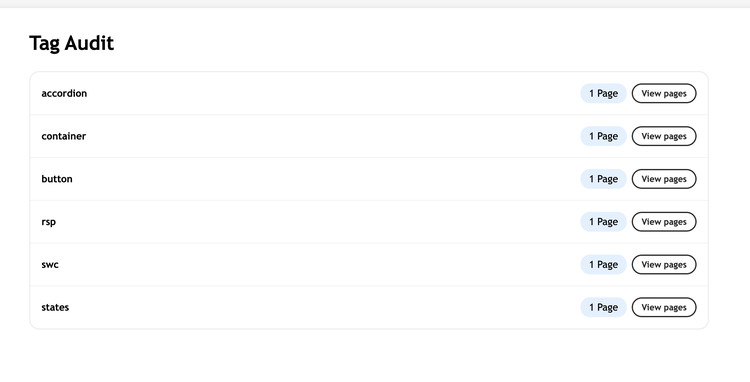Click the Tag Audit heading
Screen dimensions: 750x382
[72, 43]
